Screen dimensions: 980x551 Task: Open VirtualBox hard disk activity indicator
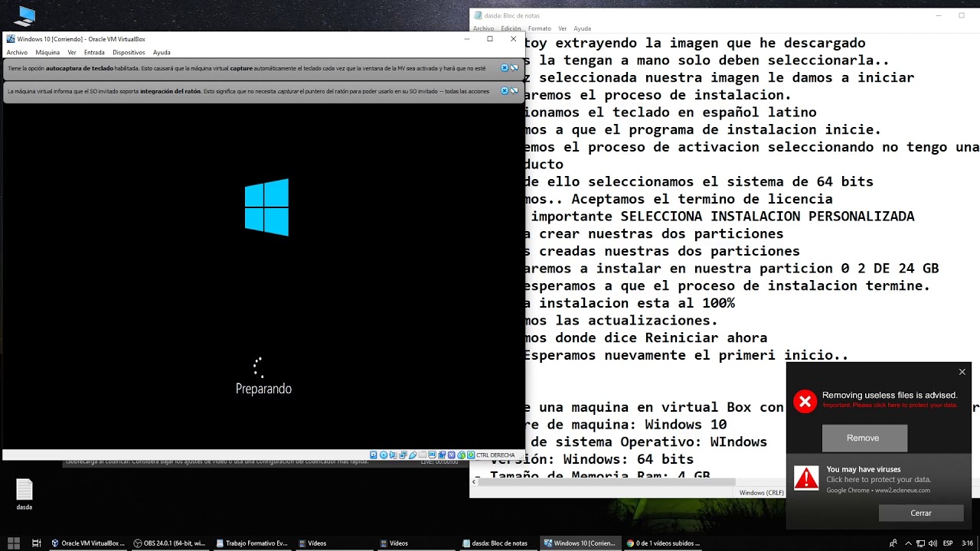(x=374, y=455)
